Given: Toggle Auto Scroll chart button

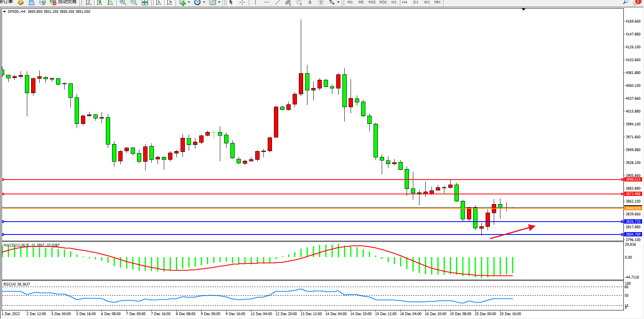Looking at the screenshot, I should 158,2.
